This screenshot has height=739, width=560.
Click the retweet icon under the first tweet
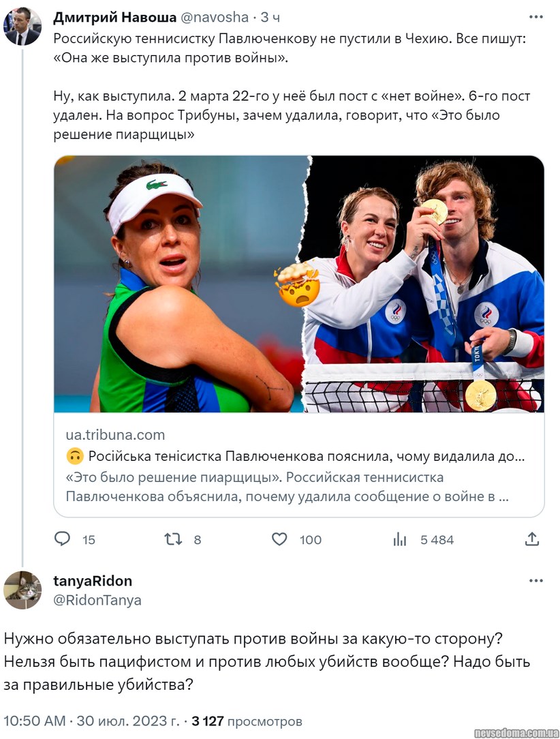[x=174, y=539]
